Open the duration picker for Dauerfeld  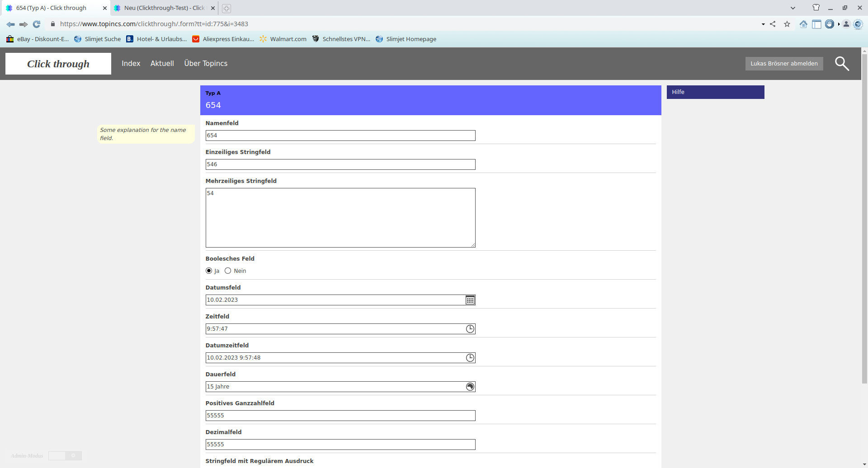(470, 387)
